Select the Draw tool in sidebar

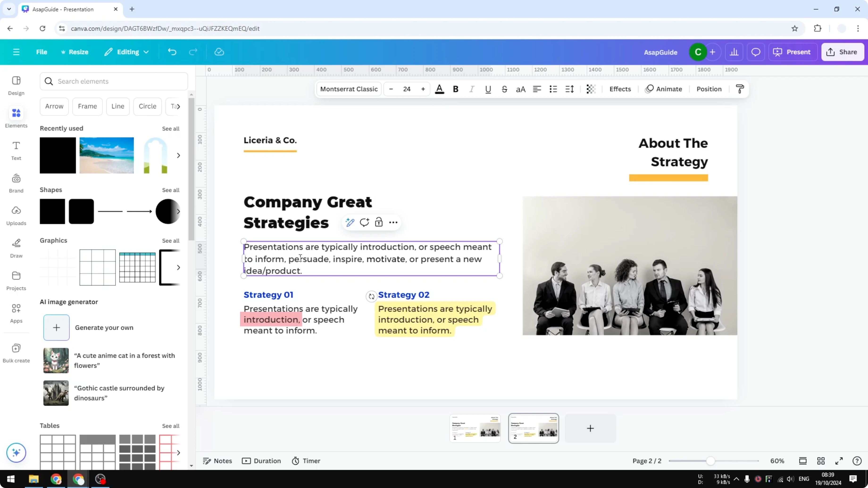(16, 248)
